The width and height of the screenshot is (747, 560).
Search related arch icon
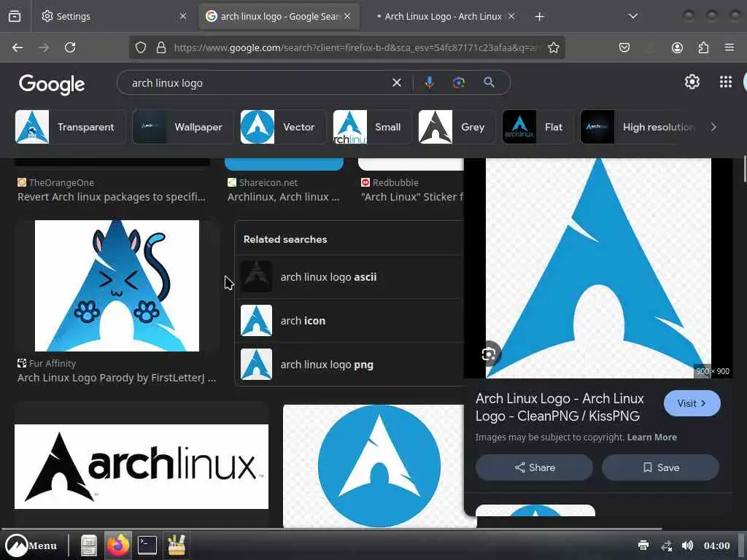point(349,321)
